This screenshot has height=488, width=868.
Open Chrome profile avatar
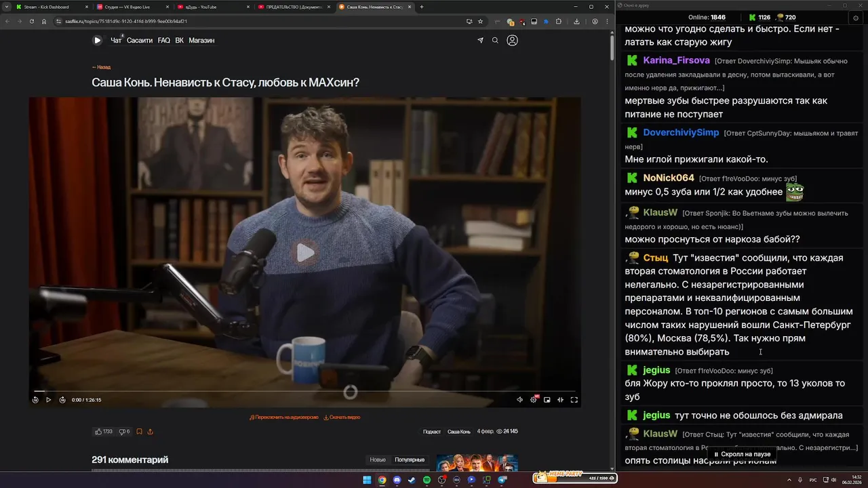[595, 21]
